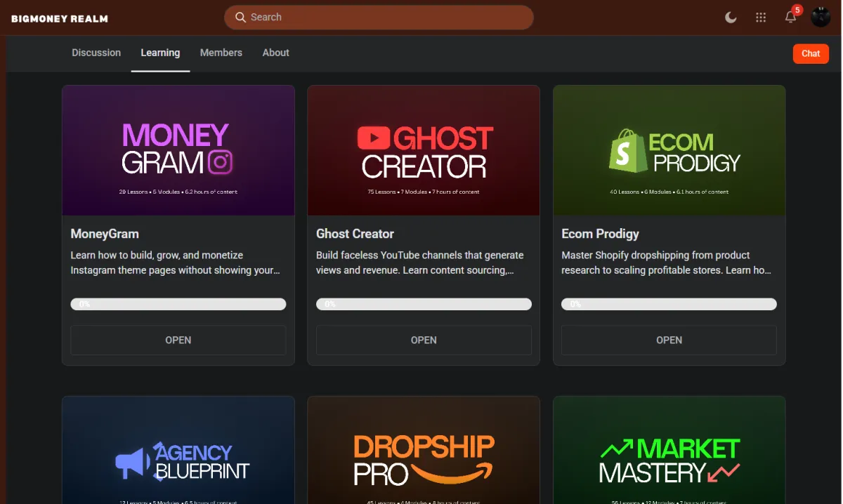Click the Agency Blueprint course thumbnail
Image resolution: width=843 pixels, height=504 pixels.
[x=178, y=450]
